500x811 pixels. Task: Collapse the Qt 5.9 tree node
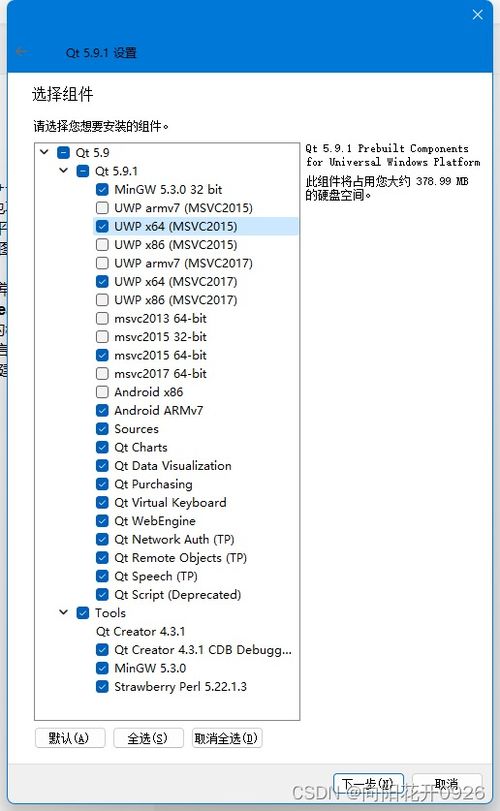click(44, 152)
